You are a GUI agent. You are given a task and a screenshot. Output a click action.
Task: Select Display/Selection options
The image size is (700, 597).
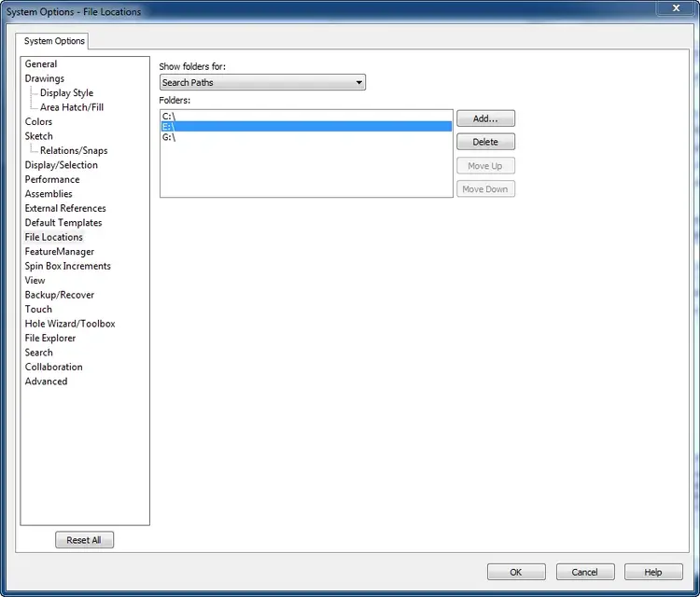(x=62, y=165)
